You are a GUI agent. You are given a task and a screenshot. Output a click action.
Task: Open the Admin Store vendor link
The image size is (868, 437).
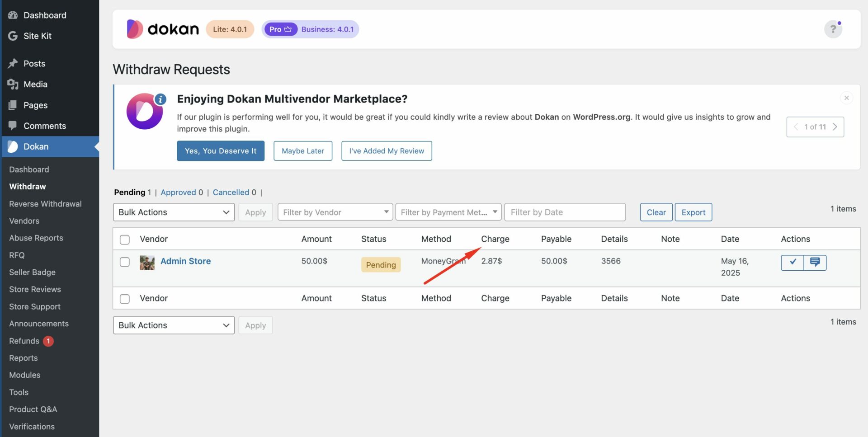point(185,261)
